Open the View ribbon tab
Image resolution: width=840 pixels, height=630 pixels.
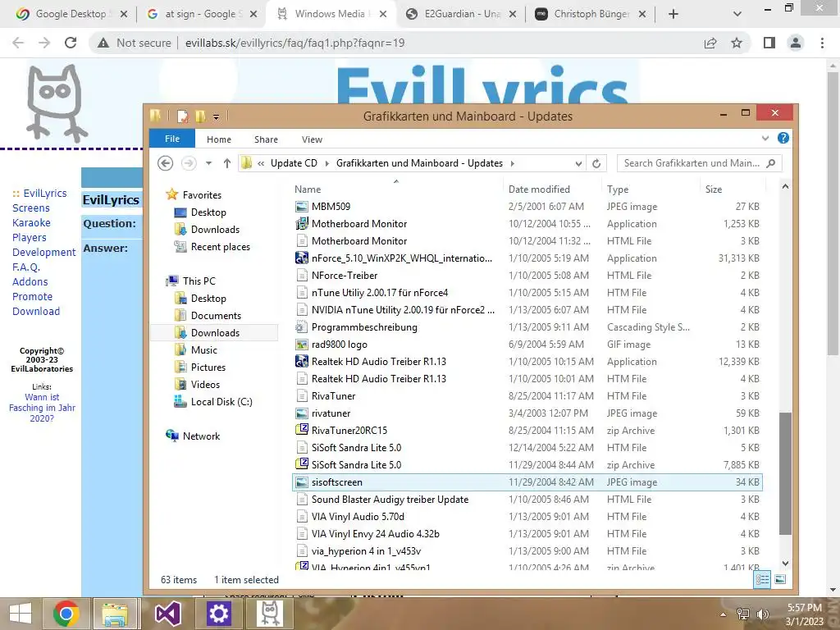312,139
